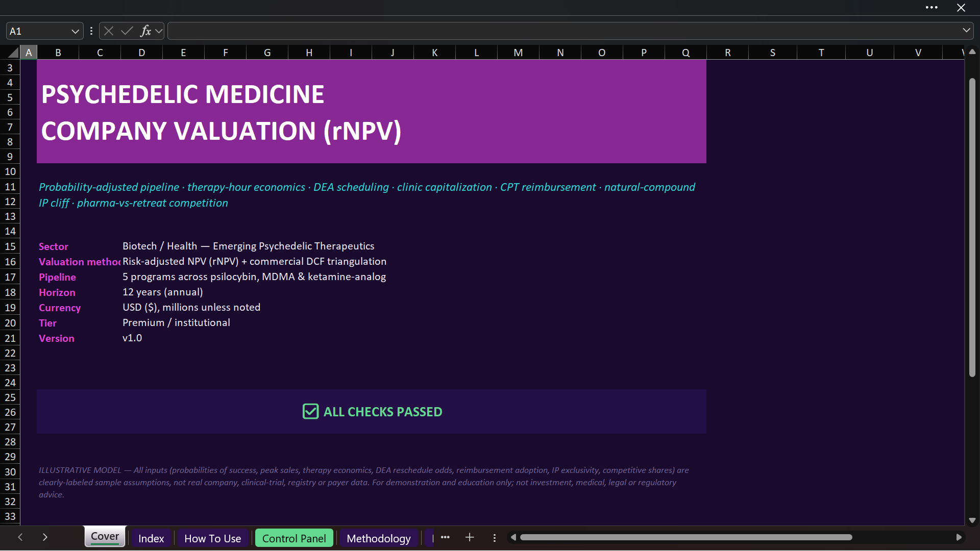Image resolution: width=980 pixels, height=551 pixels.
Task: Open the function dropdown arrow beside fx
Action: (159, 31)
